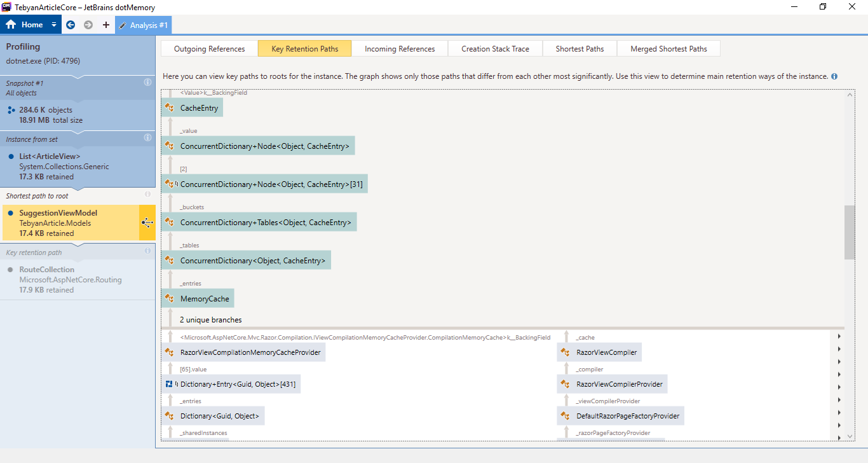Click the scroll down arrow of graph
Viewport: 868px width, 463px height.
point(850,436)
